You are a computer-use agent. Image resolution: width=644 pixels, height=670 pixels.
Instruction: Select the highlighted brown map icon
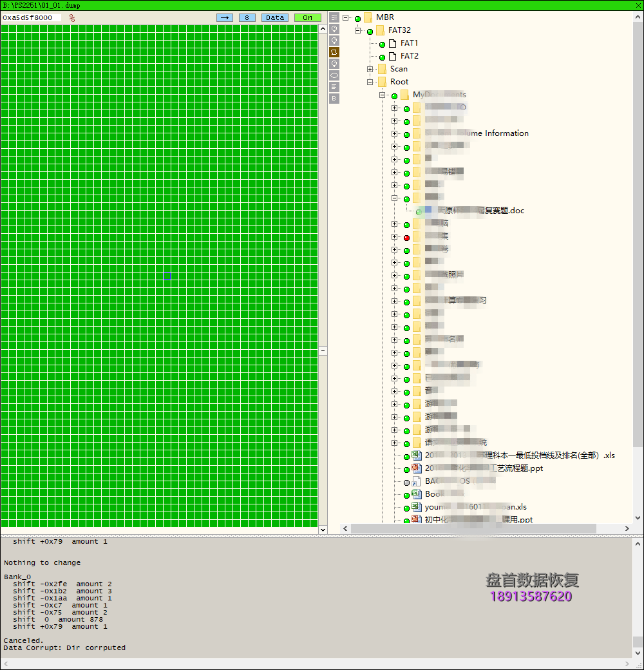point(334,52)
